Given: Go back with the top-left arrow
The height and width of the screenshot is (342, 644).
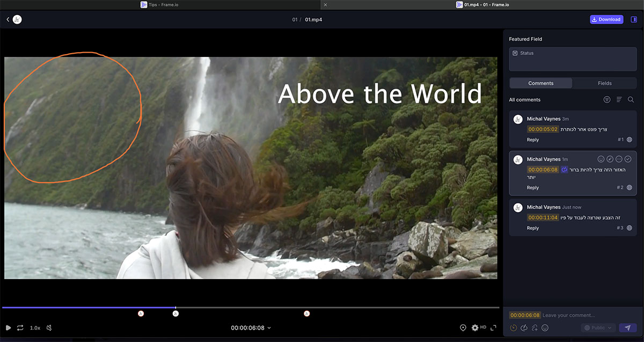Looking at the screenshot, I should [8, 19].
